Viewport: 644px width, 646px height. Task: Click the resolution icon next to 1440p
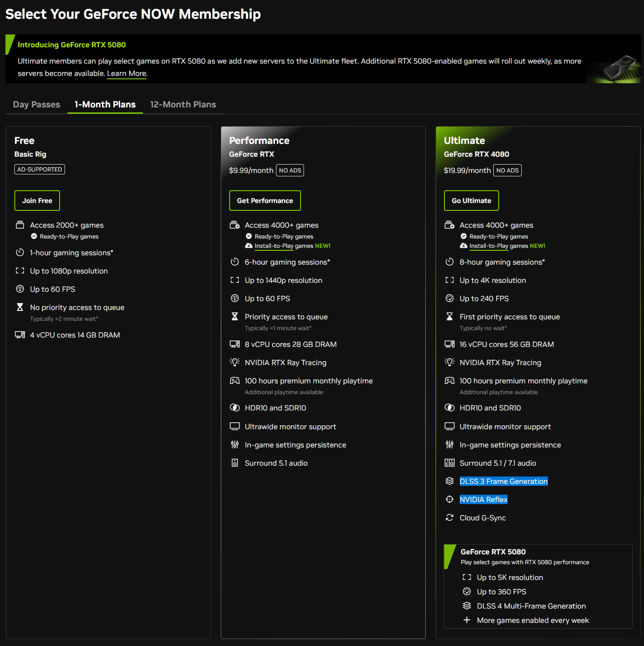point(235,280)
